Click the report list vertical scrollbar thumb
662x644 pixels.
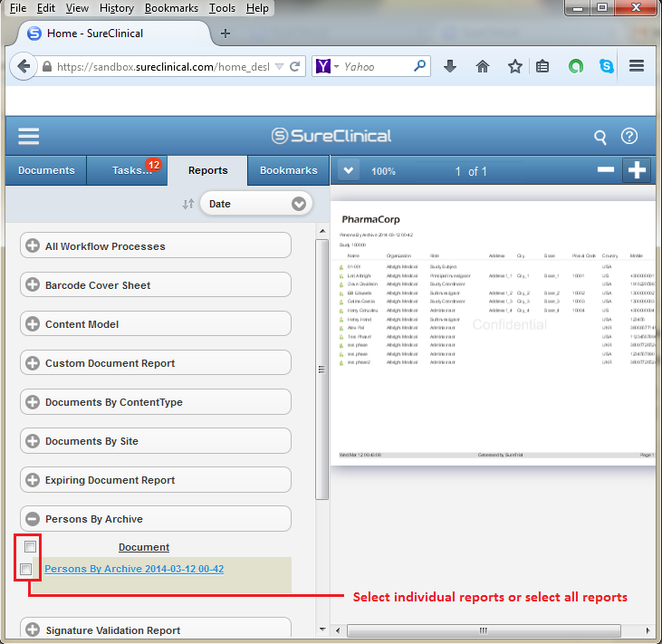point(321,370)
